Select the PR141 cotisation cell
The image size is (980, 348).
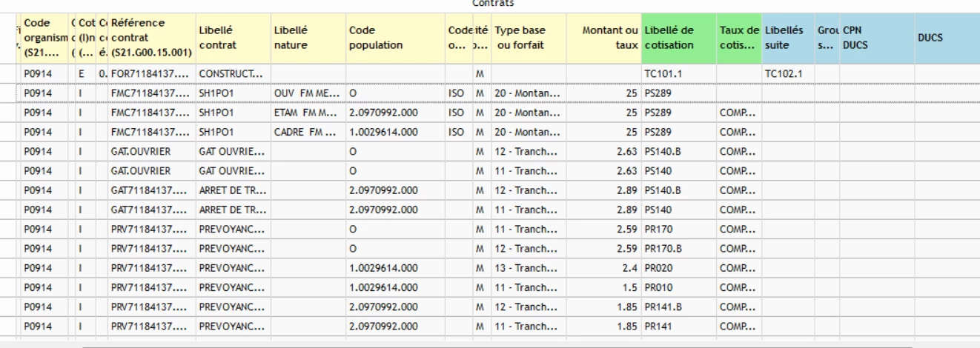click(x=679, y=325)
